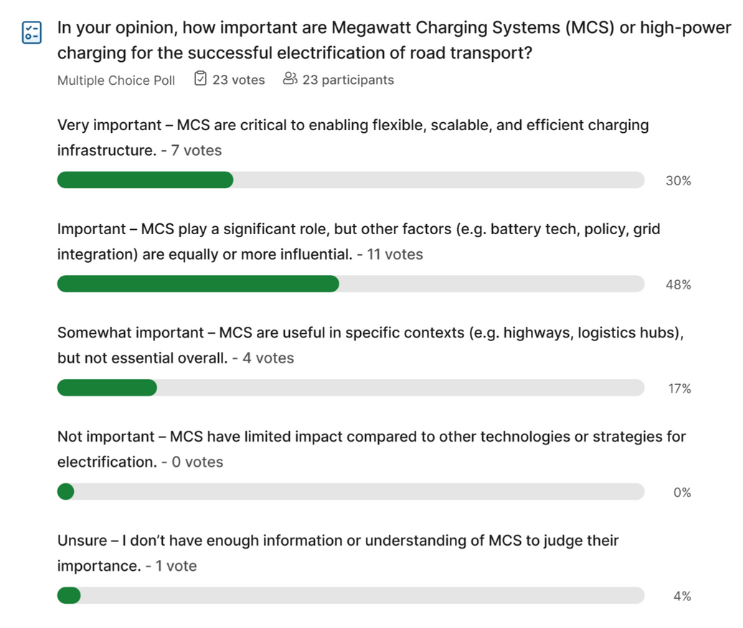The width and height of the screenshot is (743, 628).
Task: Click the 23 votes label
Action: coord(238,80)
